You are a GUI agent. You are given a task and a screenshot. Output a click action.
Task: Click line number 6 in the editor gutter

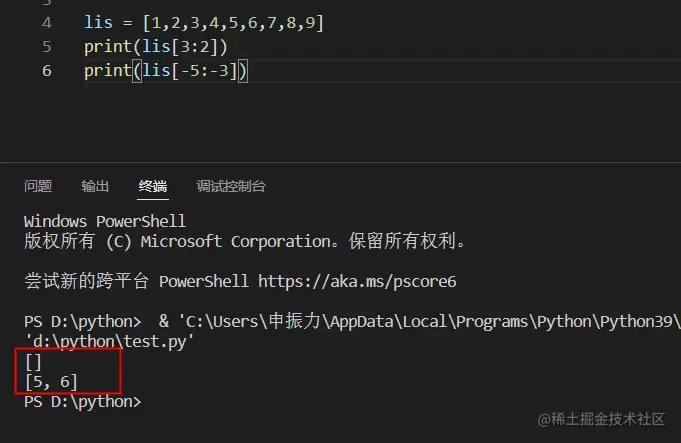point(48,71)
